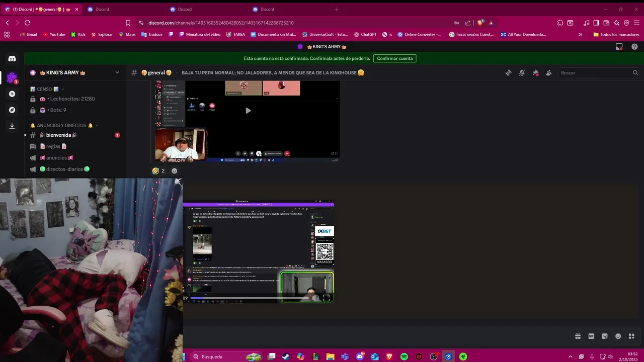This screenshot has width=644, height=362.
Task: Seek the lower video progress bar
Action: click(x=249, y=298)
